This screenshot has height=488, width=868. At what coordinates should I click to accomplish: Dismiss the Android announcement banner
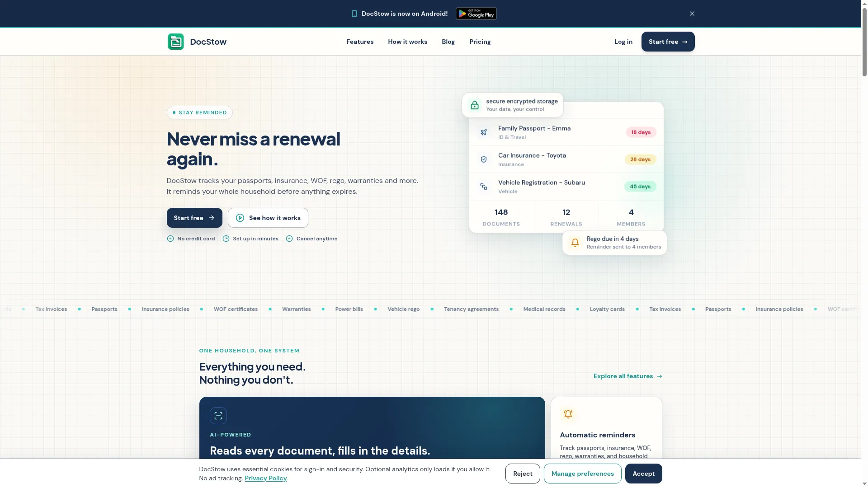pos(692,14)
